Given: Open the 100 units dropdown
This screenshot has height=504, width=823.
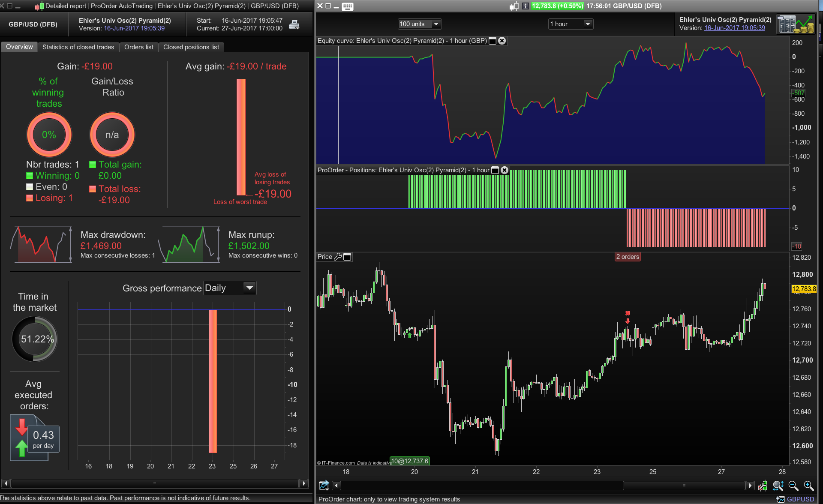Looking at the screenshot, I should [420, 24].
